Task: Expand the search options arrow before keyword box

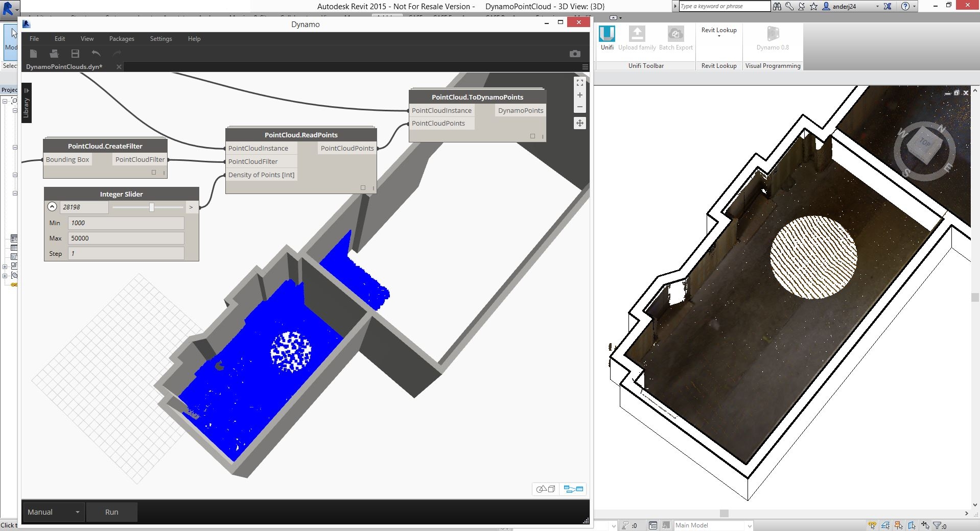Action: 675,6
